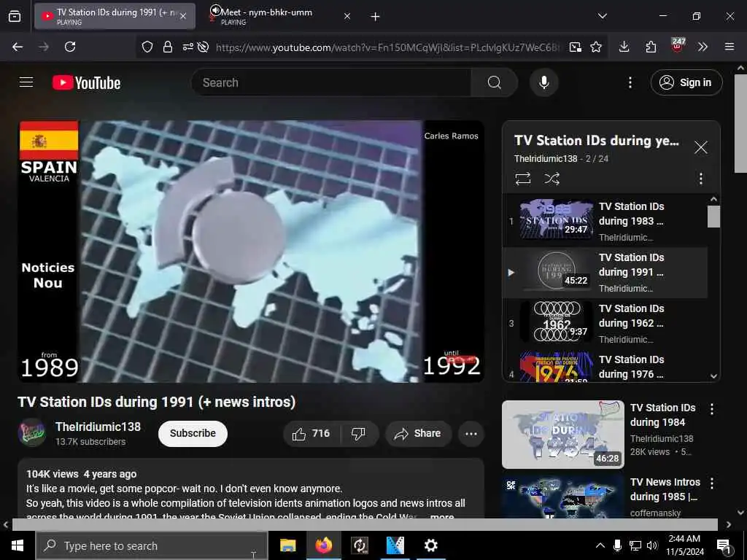Open options for TV News Intros during 1985
This screenshot has width=747, height=560.
[712, 483]
